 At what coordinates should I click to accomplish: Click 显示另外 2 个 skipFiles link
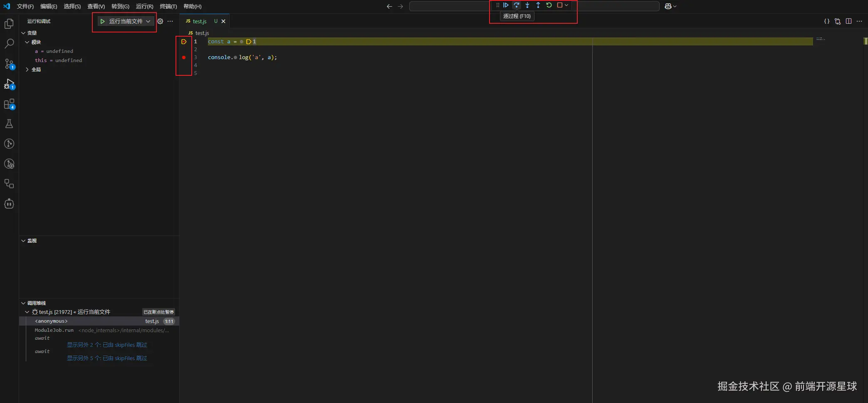pos(107,345)
